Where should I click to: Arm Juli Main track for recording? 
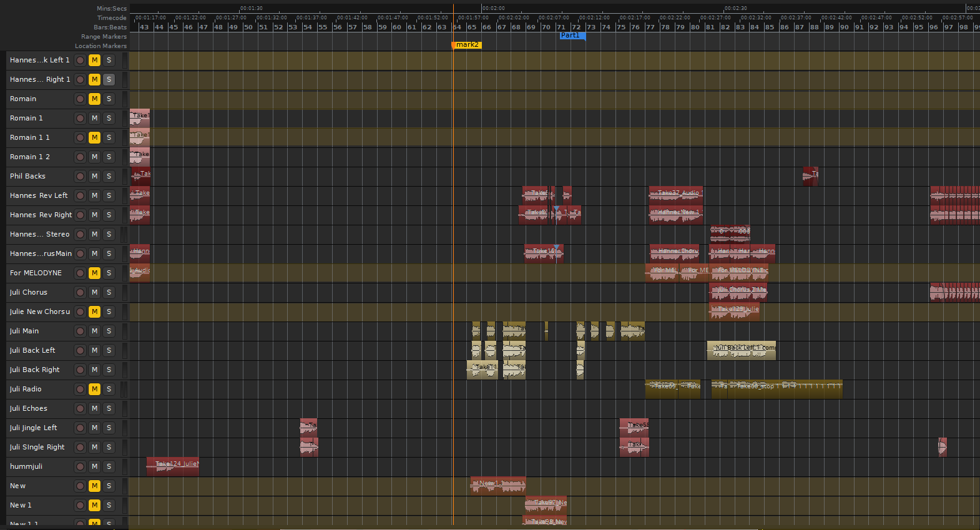pyautogui.click(x=80, y=331)
